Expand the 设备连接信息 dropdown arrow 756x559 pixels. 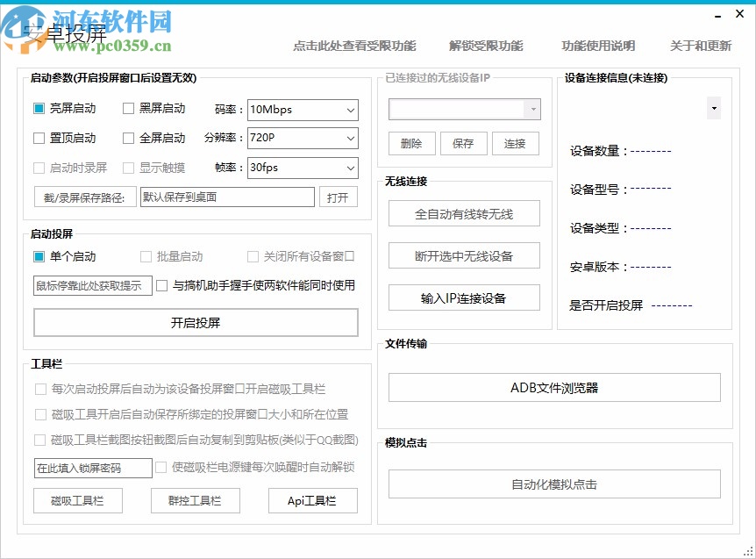tap(714, 107)
